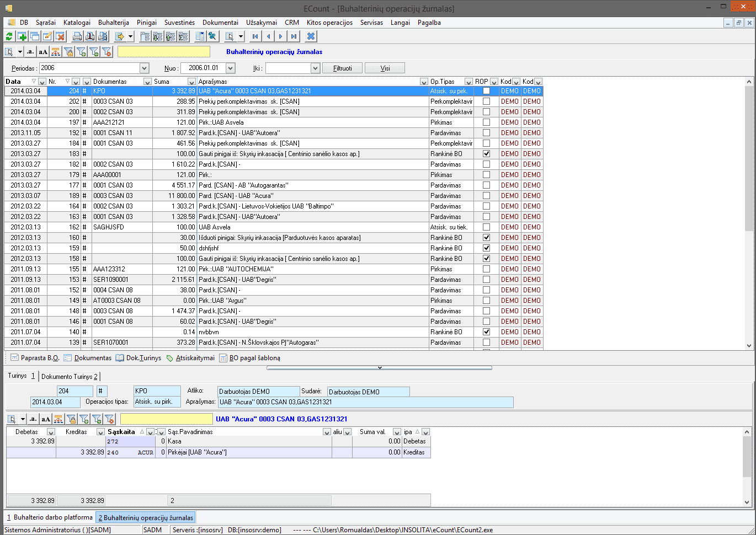Image resolution: width=756 pixels, height=535 pixels.
Task: Click the Atsiskaitymai tag icon button
Action: 190,358
